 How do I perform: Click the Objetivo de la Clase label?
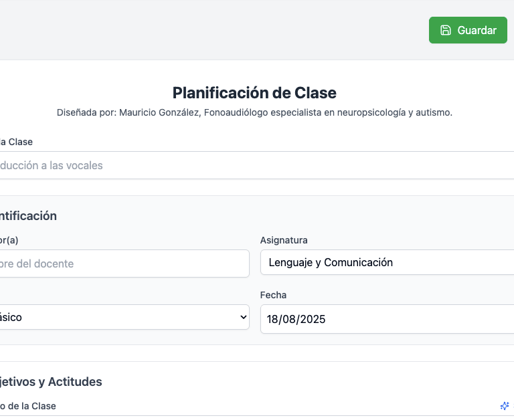(x=28, y=406)
